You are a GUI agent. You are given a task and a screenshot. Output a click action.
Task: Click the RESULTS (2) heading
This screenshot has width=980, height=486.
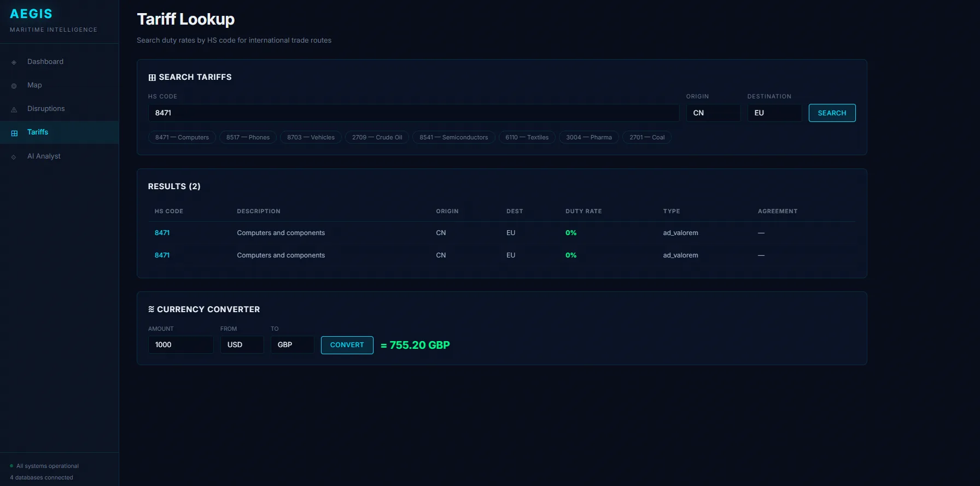coord(174,186)
